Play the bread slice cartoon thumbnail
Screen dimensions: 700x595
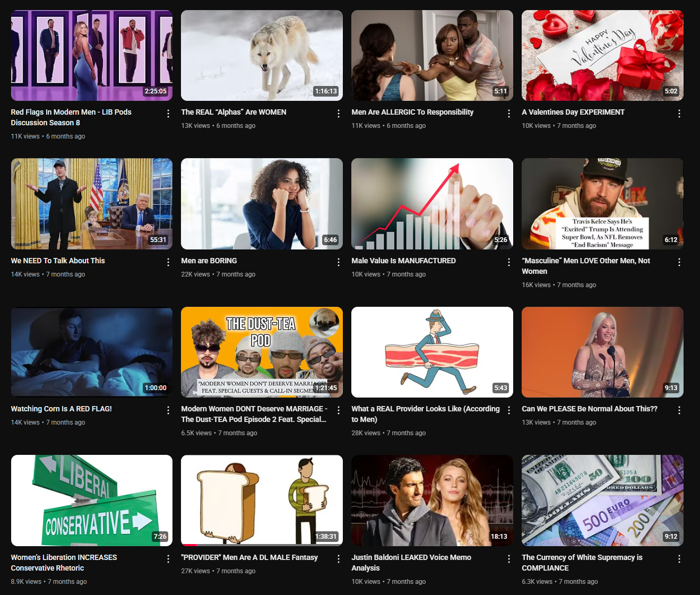click(x=262, y=501)
